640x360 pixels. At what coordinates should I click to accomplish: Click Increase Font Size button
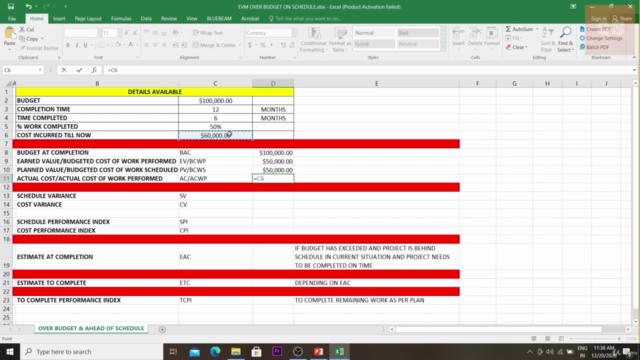127,33
